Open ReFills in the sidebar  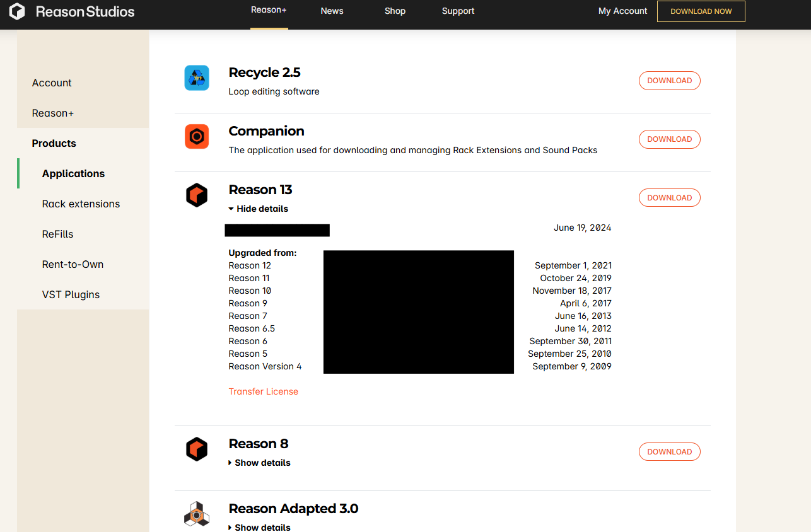(57, 234)
